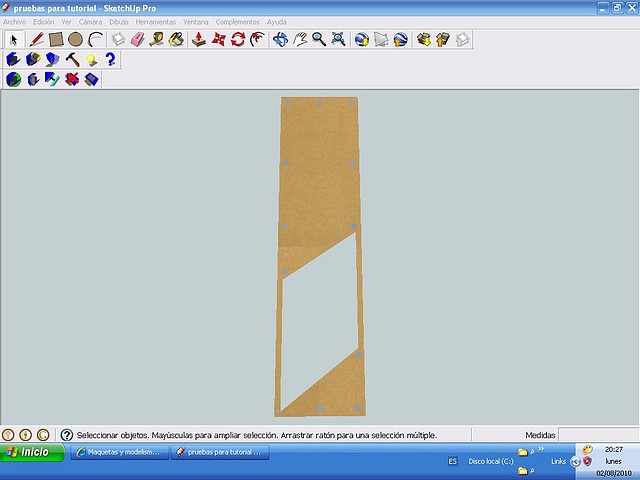
Task: Click the red X cube plugin icon
Action: [72, 79]
